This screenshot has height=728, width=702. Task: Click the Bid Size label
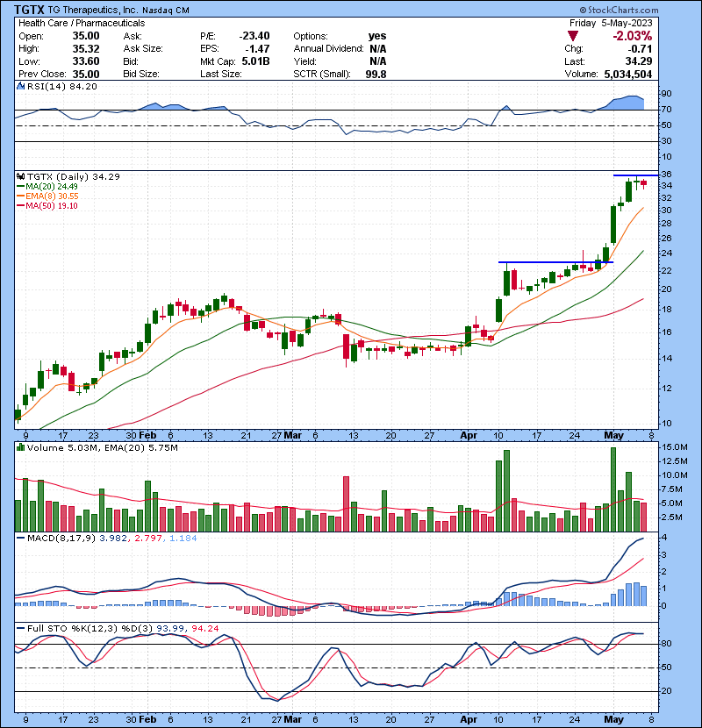[x=141, y=74]
